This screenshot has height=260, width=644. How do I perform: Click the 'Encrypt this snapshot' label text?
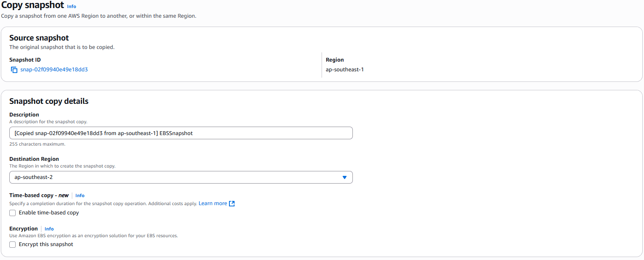click(x=46, y=244)
